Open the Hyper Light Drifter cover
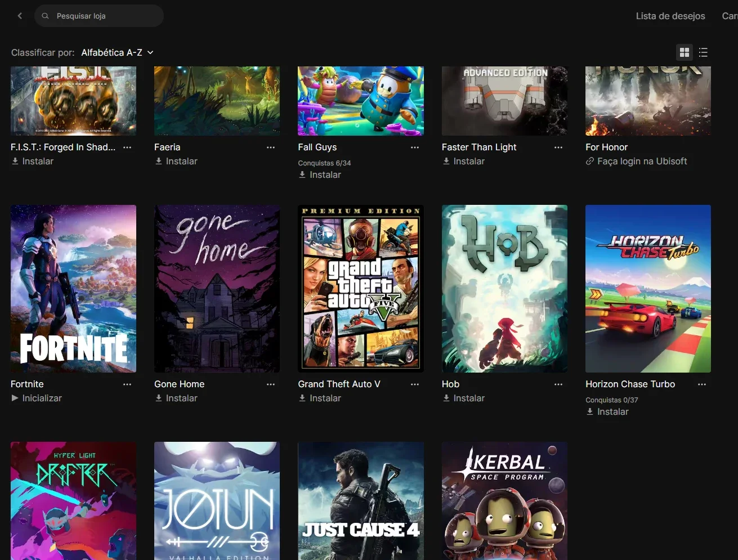This screenshot has width=738, height=560. 73,501
